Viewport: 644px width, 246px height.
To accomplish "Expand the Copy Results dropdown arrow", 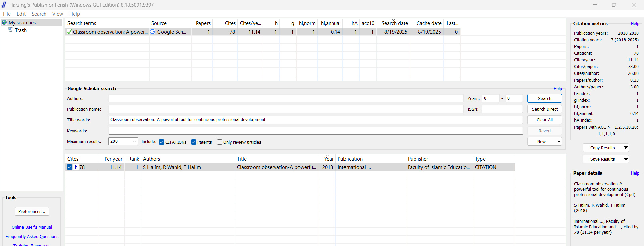I will tap(626, 148).
